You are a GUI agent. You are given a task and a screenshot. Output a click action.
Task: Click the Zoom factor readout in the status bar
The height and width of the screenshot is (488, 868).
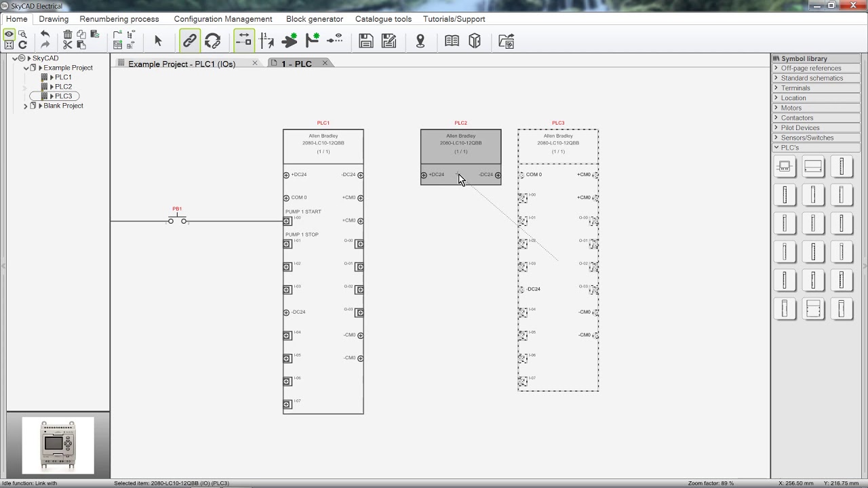tap(711, 483)
